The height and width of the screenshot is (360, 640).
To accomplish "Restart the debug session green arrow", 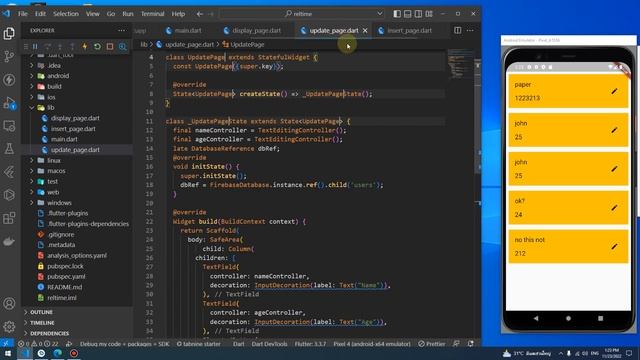I will point(97,47).
